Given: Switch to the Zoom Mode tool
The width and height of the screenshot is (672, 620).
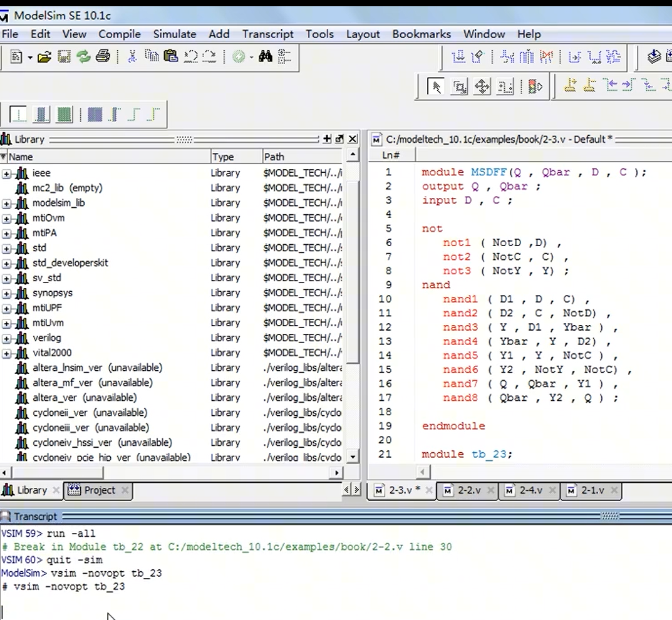Looking at the screenshot, I should pyautogui.click(x=460, y=87).
